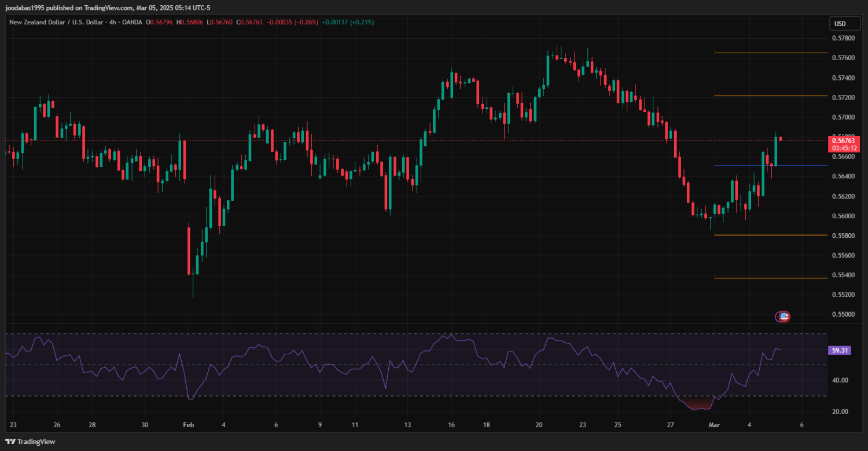The height and width of the screenshot is (451, 868).
Task: Click the Mar date label on time axis
Action: coord(715,424)
